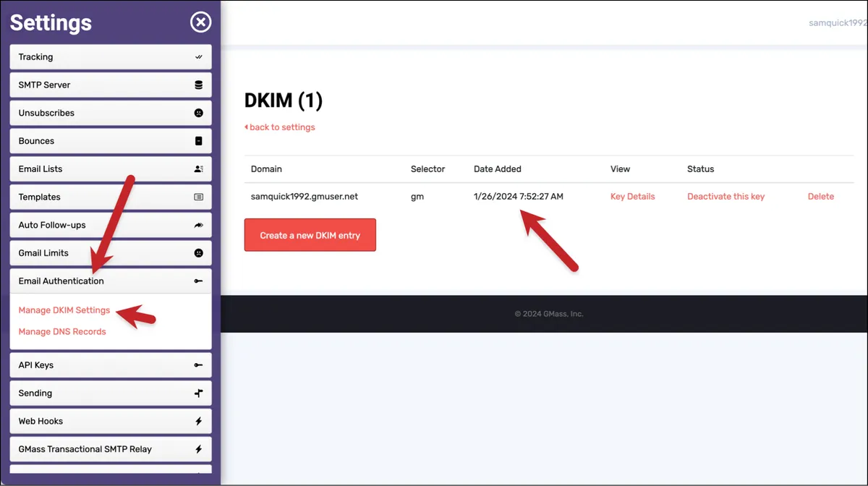Expand the Gmail Limits section
This screenshot has height=486, width=868.
click(x=111, y=253)
